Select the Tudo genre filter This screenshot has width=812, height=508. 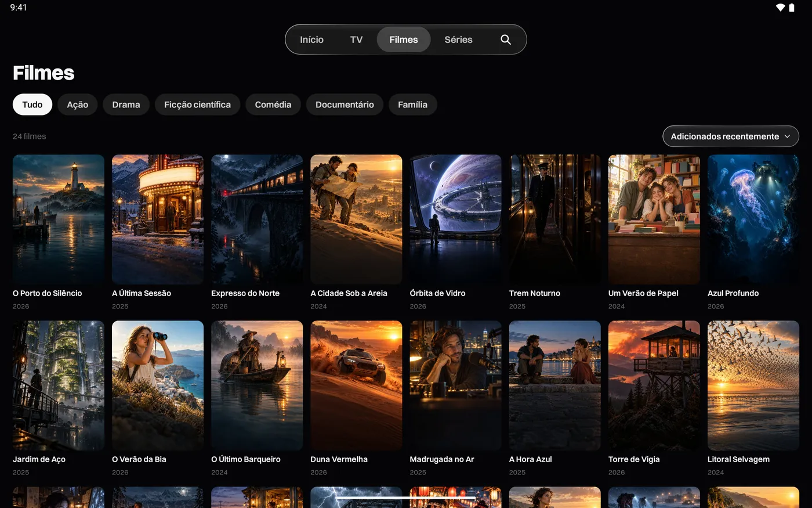[x=32, y=105]
